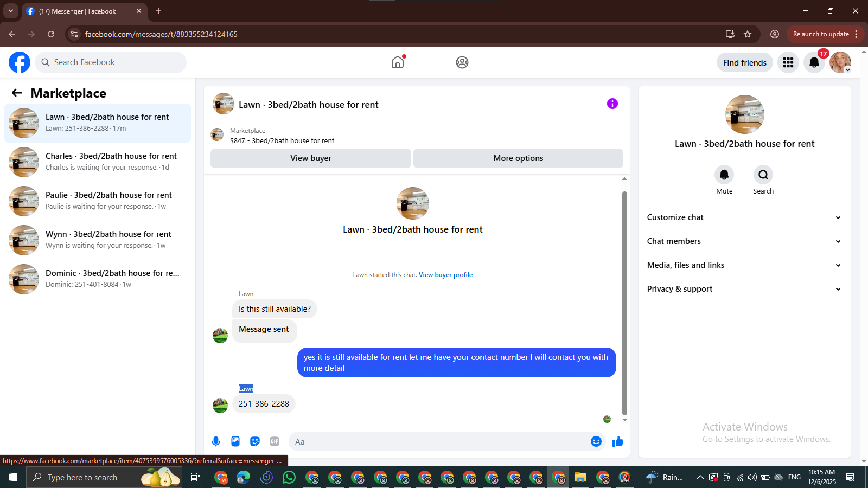Click Relaunch to update button

click(821, 34)
